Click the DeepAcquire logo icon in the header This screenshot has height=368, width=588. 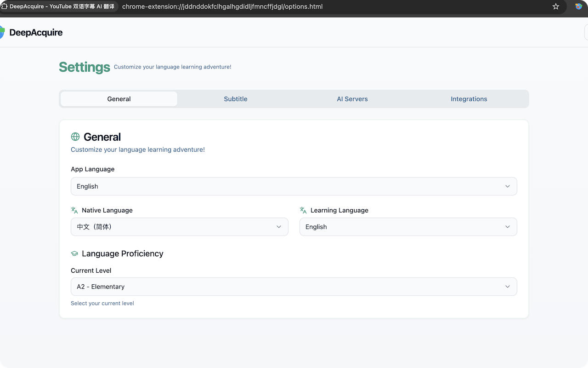coord(2,32)
